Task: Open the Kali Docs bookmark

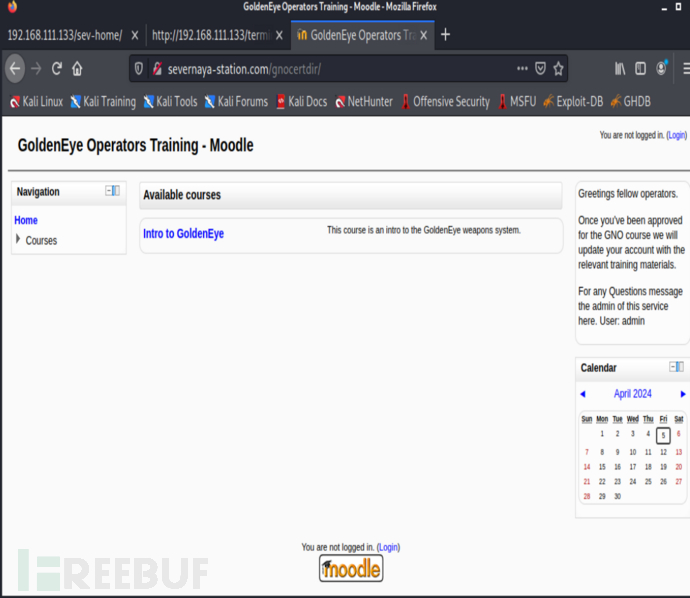Action: 301,102
